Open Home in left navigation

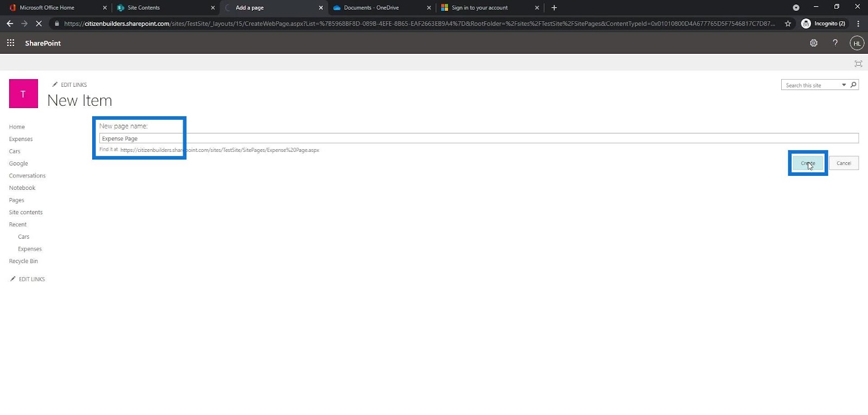pyautogui.click(x=17, y=127)
